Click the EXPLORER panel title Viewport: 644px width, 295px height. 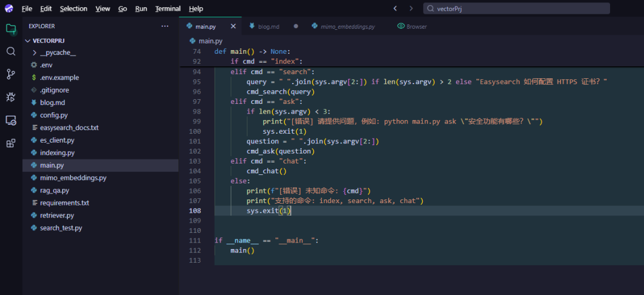[x=42, y=26]
